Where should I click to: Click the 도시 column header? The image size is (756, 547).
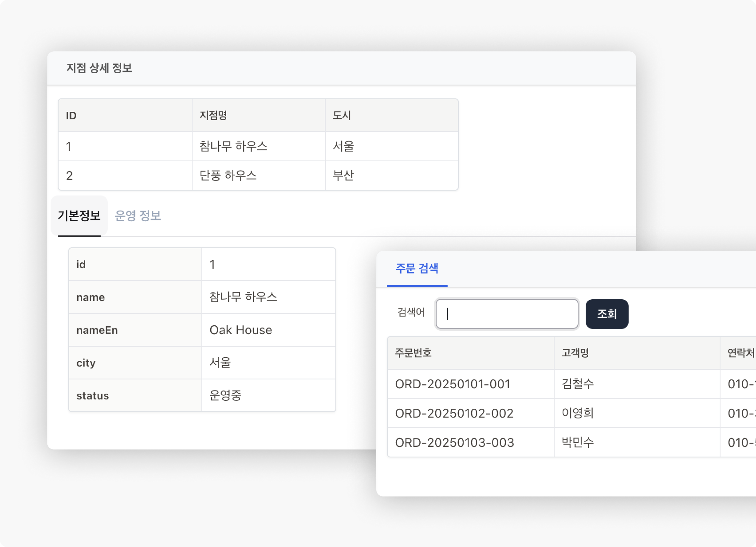(342, 116)
